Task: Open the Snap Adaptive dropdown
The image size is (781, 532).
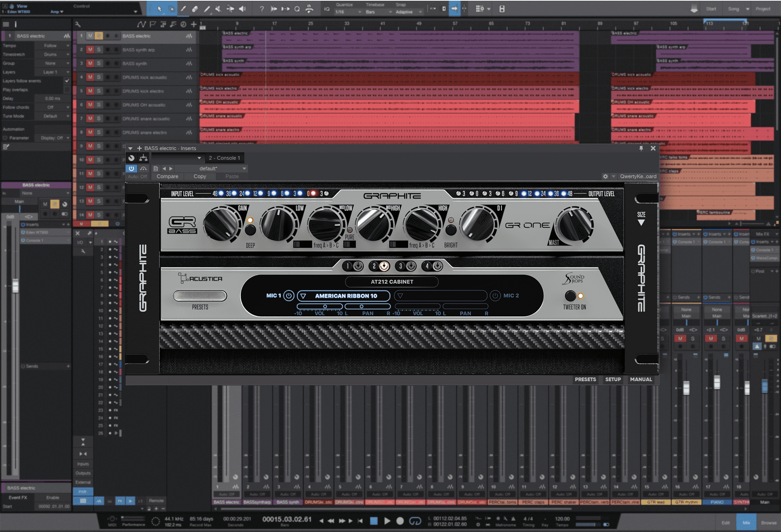Action: 409,12
